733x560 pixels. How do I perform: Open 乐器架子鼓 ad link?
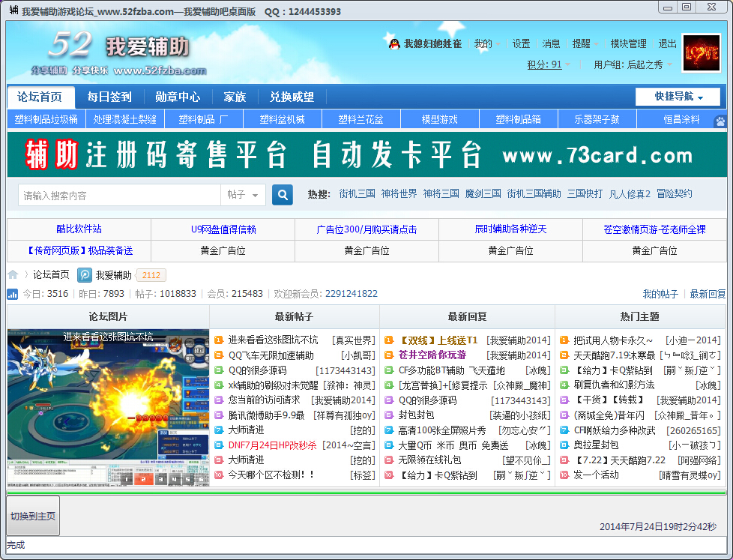597,119
